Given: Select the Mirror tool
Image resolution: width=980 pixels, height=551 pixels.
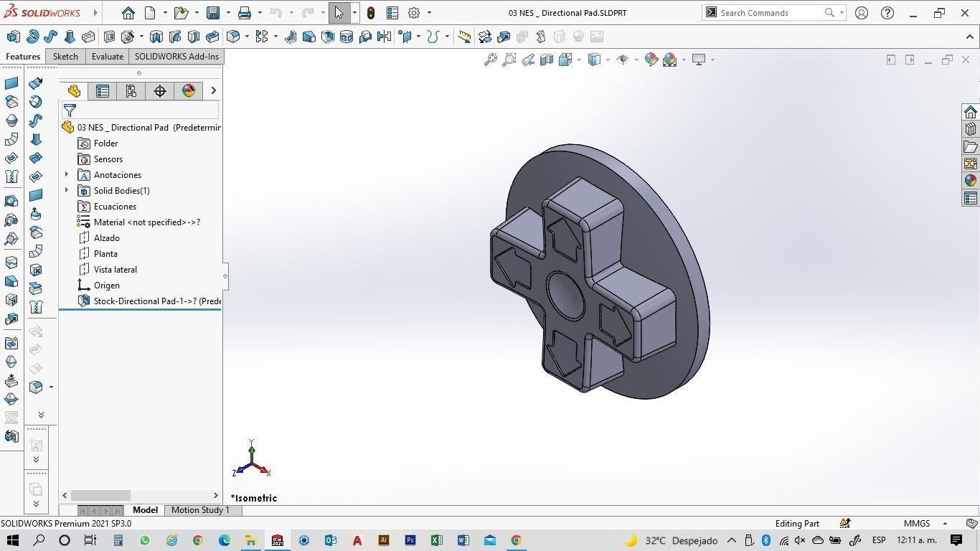Looking at the screenshot, I should [x=384, y=37].
